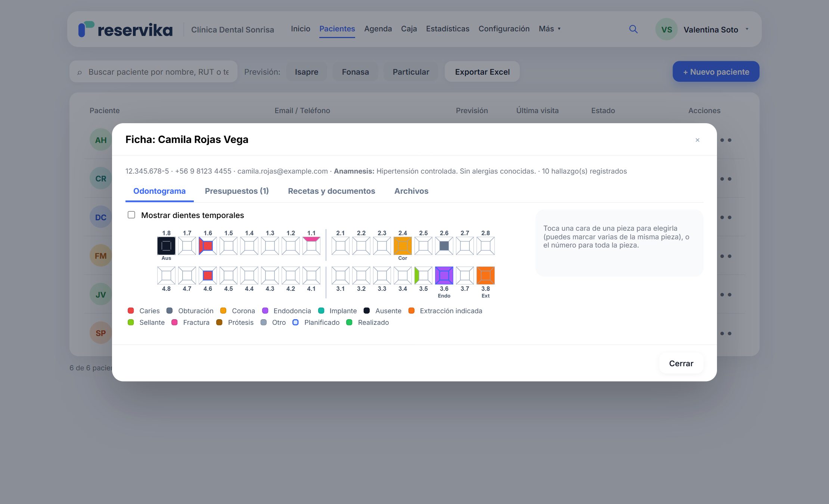Focus the patient search input field

coord(153,72)
